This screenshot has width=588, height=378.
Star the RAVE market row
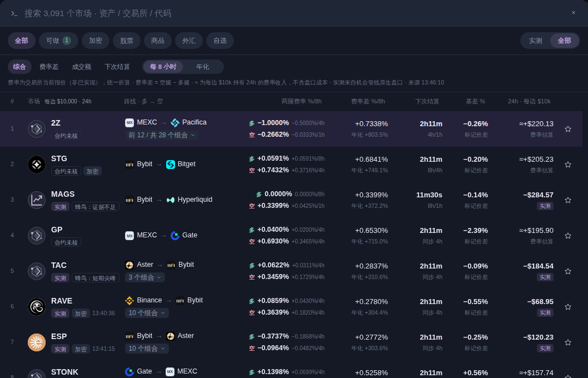pyautogui.click(x=568, y=307)
